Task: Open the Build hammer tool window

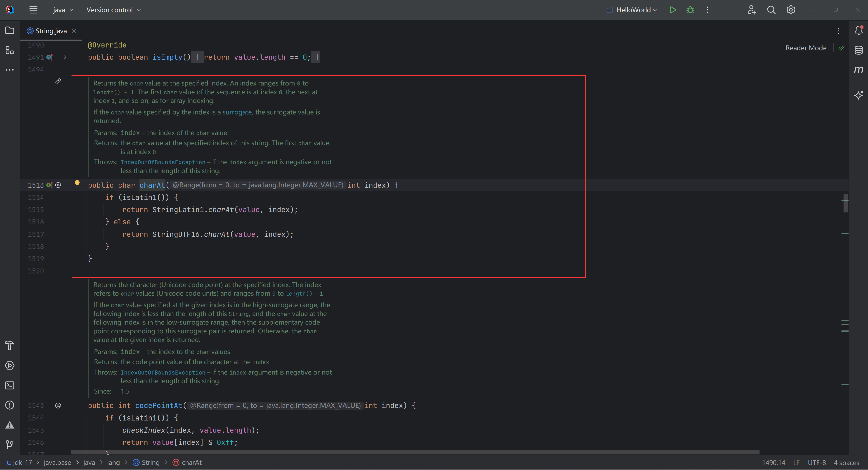Action: point(10,346)
